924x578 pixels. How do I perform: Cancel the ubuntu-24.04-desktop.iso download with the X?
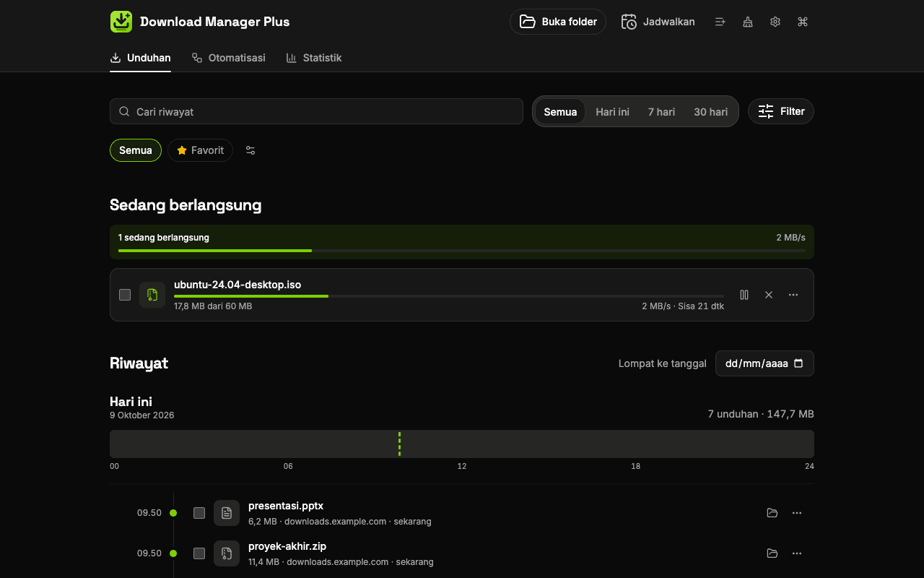tap(769, 295)
